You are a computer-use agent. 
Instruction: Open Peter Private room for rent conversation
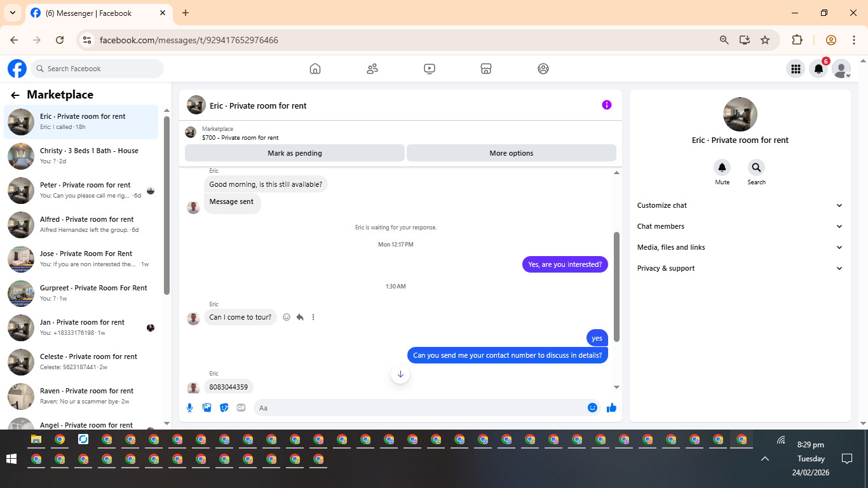(81, 190)
